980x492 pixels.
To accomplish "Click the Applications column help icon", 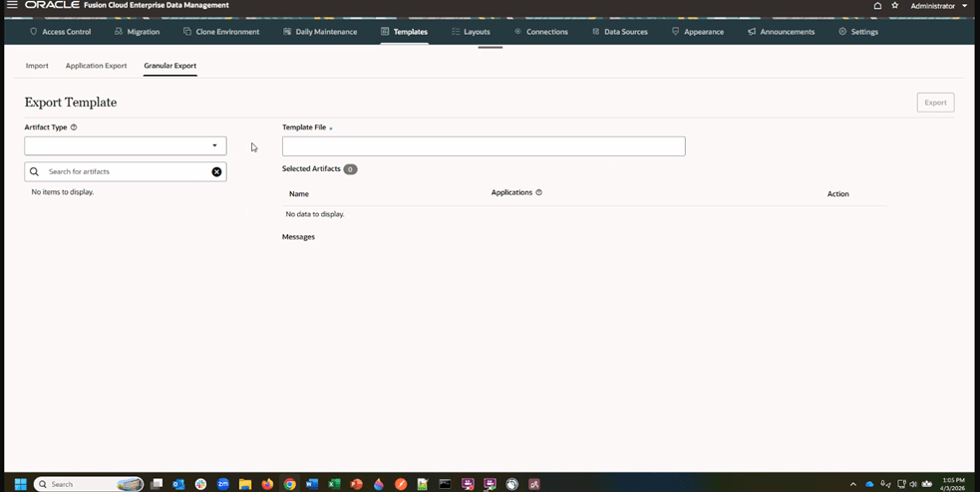I will [539, 193].
